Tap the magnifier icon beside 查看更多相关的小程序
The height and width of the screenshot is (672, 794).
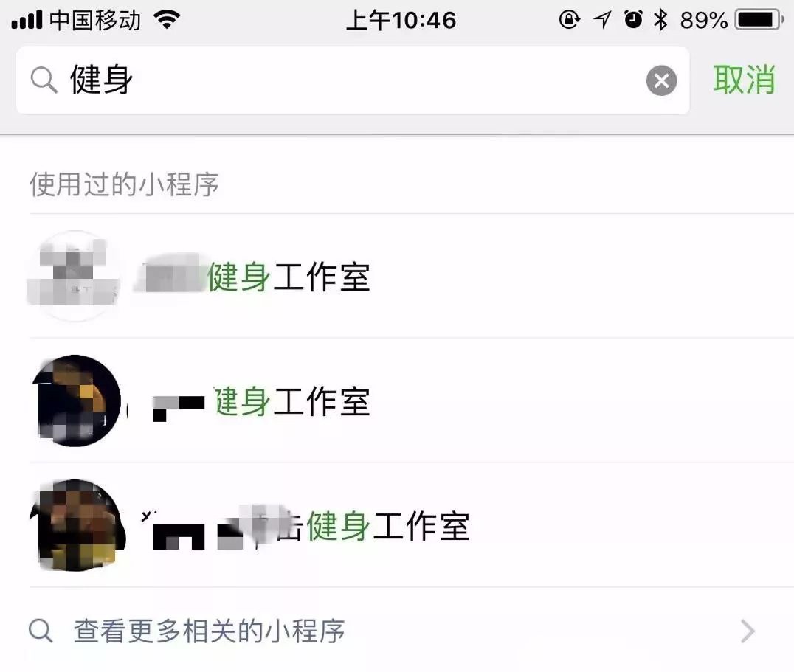point(41,631)
